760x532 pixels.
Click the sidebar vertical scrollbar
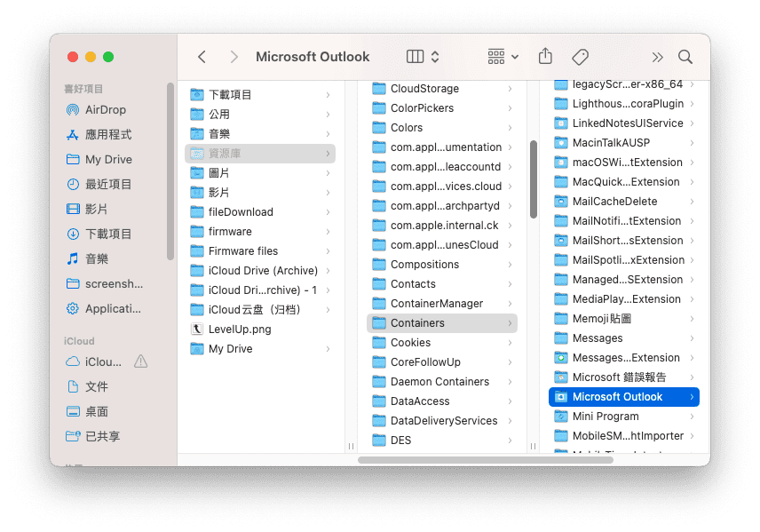[170, 171]
